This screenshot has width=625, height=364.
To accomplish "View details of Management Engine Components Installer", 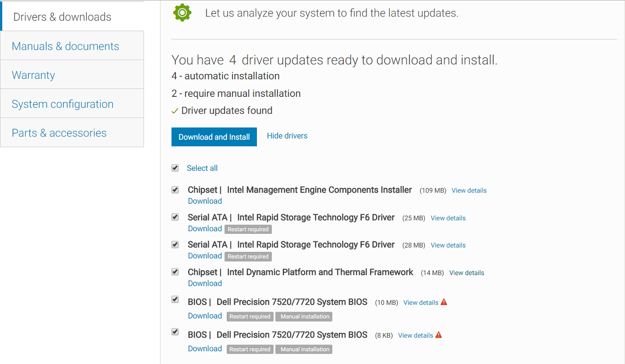I will [x=469, y=190].
